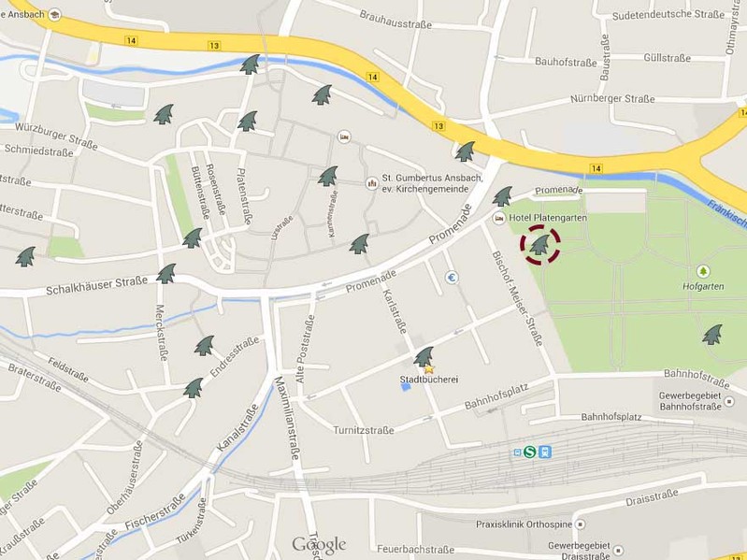The height and width of the screenshot is (560, 747).
Task: Select the Praxisklinik Orthospine marker
Action: (580, 524)
